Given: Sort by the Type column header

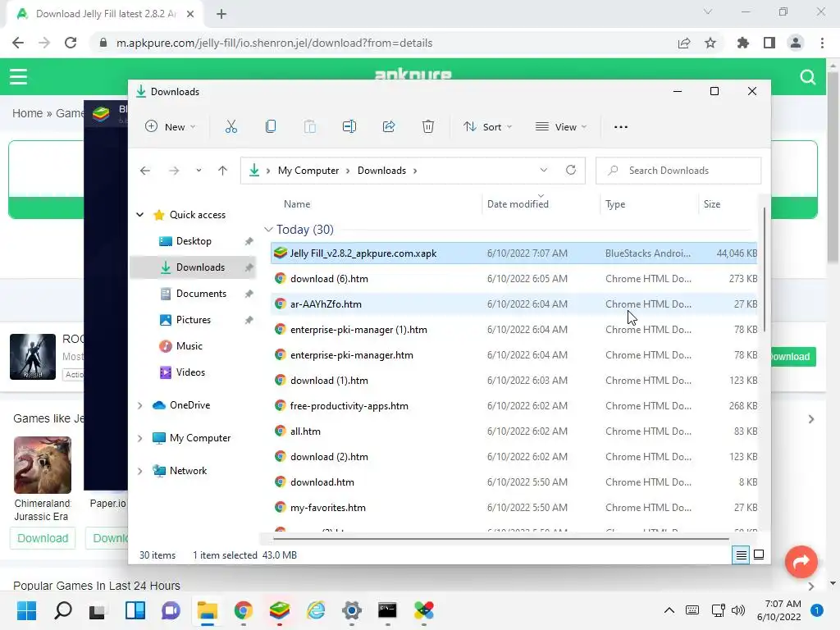Looking at the screenshot, I should (615, 204).
